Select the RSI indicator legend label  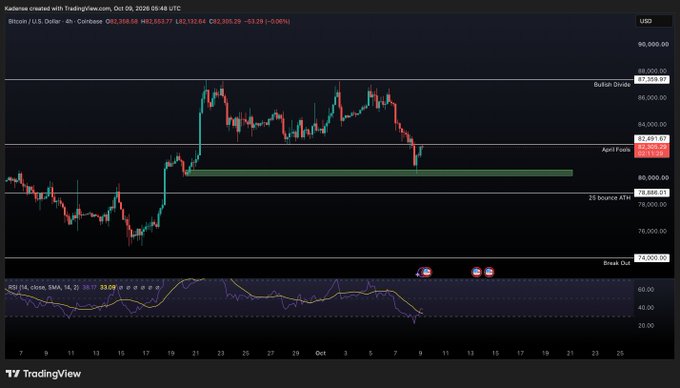click(x=43, y=287)
